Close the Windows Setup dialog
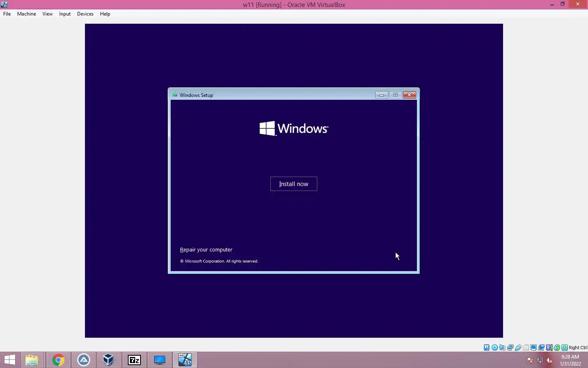This screenshot has height=368, width=588. pyautogui.click(x=409, y=95)
